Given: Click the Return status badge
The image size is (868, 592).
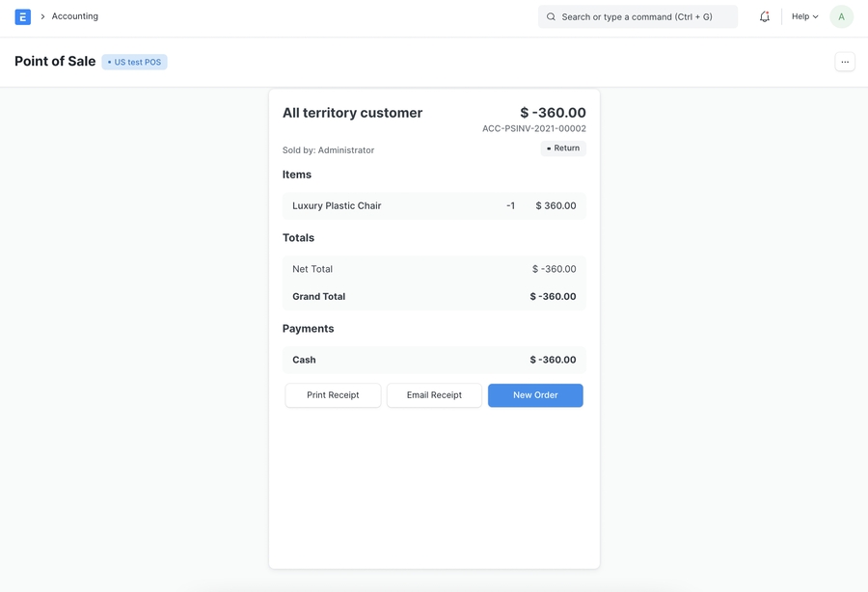Looking at the screenshot, I should (563, 148).
